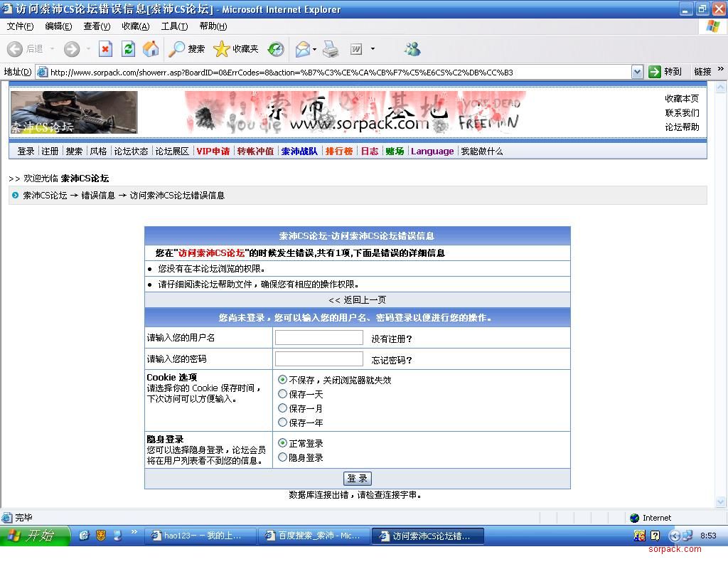Image resolution: width=728 pixels, height=569 pixels.
Task: Select the 保存一年 cookie option
Action: [283, 422]
